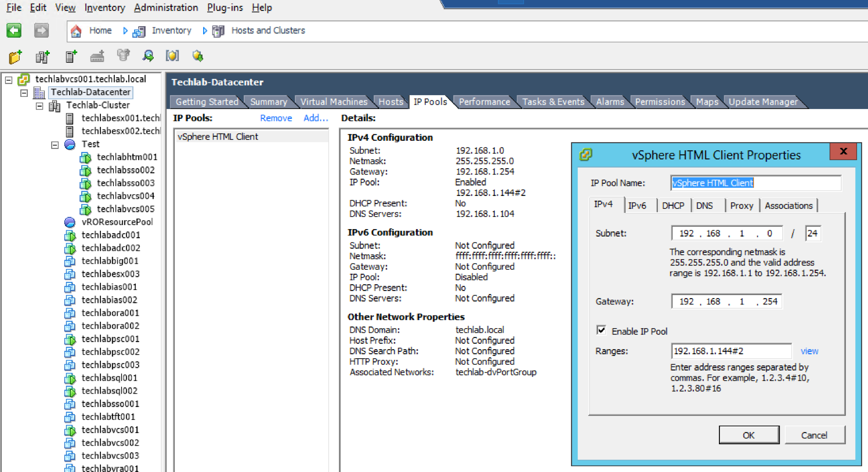
Task: Click OK in the properties dialog
Action: pyautogui.click(x=749, y=435)
